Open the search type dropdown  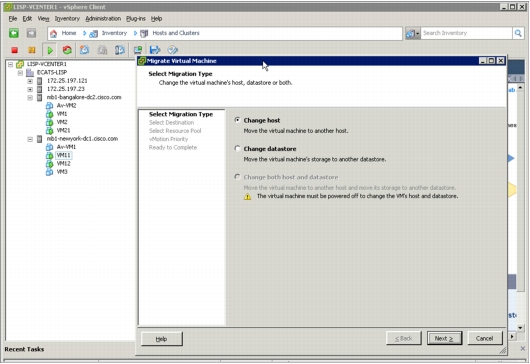click(x=412, y=33)
